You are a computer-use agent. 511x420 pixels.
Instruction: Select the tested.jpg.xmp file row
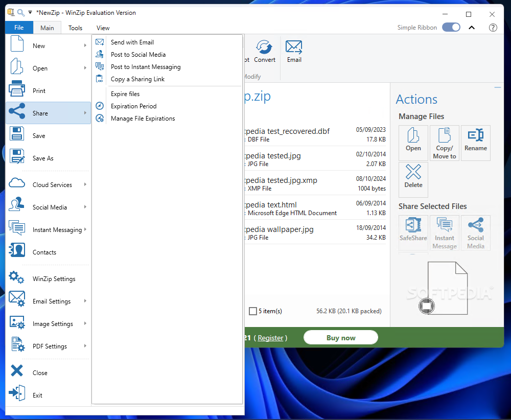click(315, 183)
